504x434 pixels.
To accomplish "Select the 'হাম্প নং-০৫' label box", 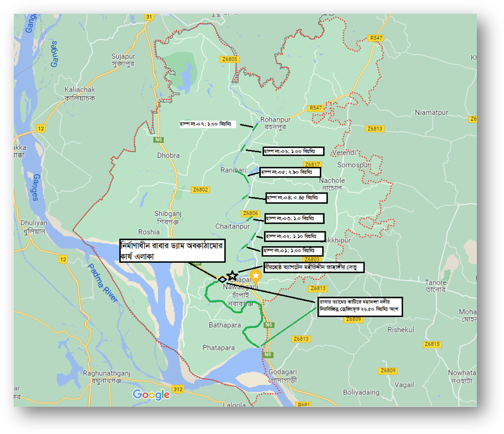I will pyautogui.click(x=290, y=172).
